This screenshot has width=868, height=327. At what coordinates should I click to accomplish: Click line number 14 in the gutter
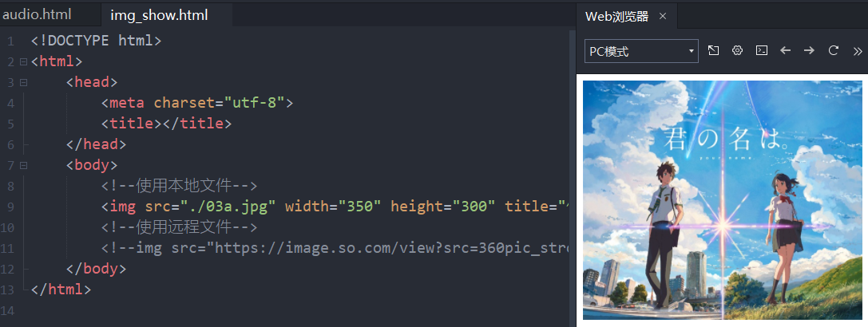point(8,310)
